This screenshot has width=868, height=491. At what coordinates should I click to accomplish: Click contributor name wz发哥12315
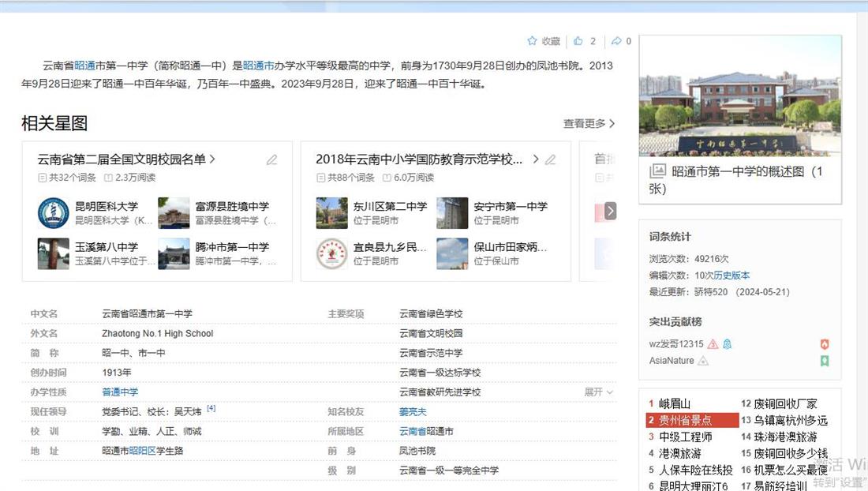(x=676, y=344)
